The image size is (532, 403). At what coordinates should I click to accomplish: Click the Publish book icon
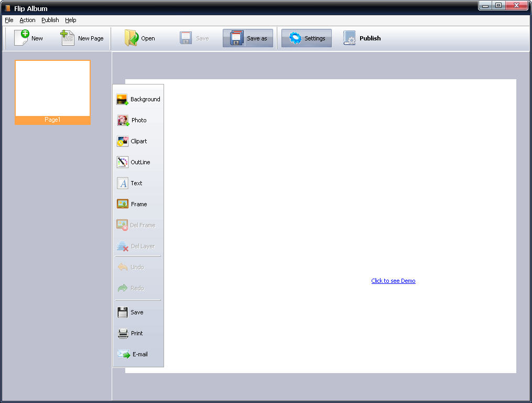[x=350, y=38]
